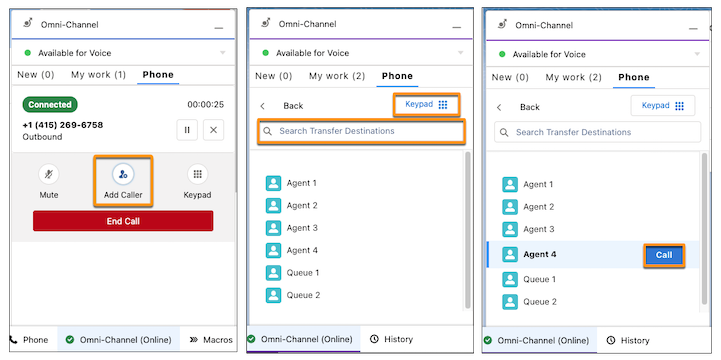The width and height of the screenshot is (721, 360).
Task: Open Omni-Channel (Online) in the left bottom bar
Action: [x=119, y=340]
